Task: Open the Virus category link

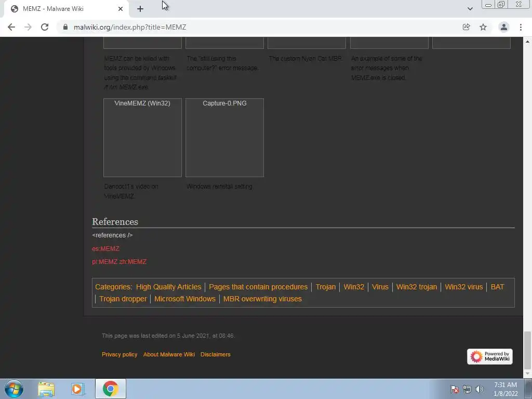Action: tap(380, 287)
